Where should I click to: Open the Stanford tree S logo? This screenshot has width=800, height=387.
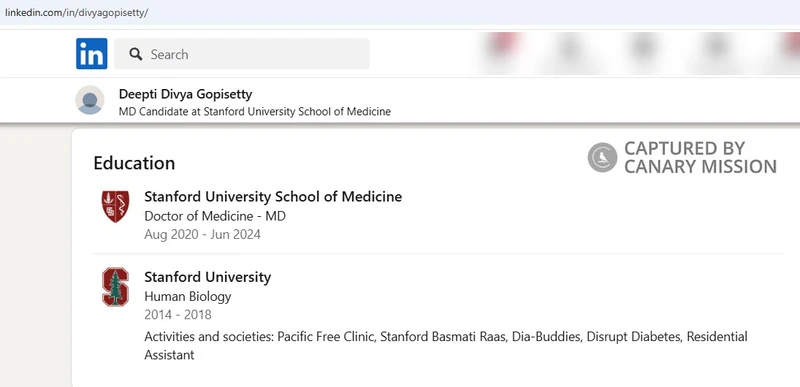click(x=115, y=287)
